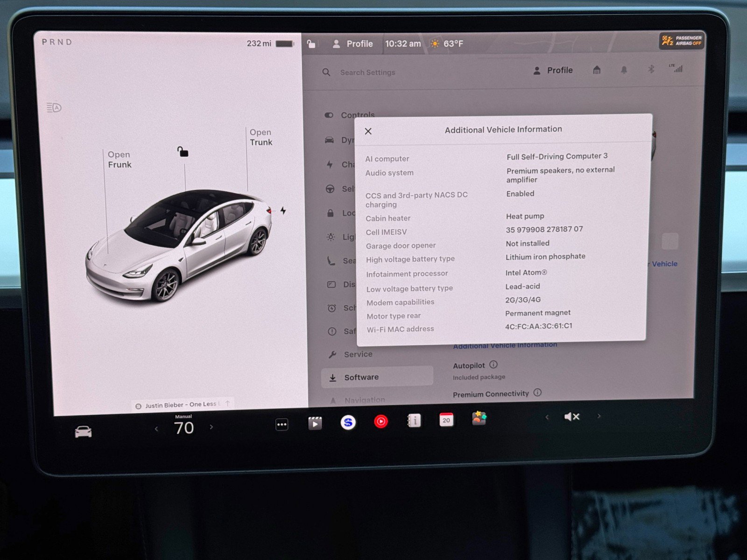Click the left chevron beside the volume control

(x=546, y=417)
